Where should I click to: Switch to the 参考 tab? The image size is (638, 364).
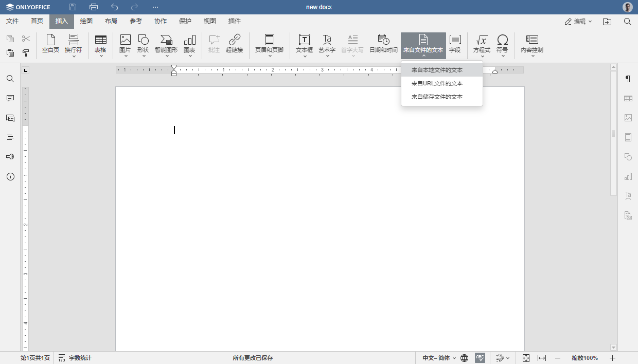pyautogui.click(x=136, y=21)
